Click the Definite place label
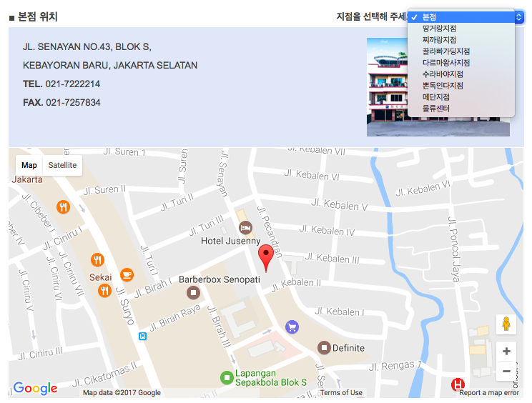Viewport: 532px width, 403px height. 348,348
